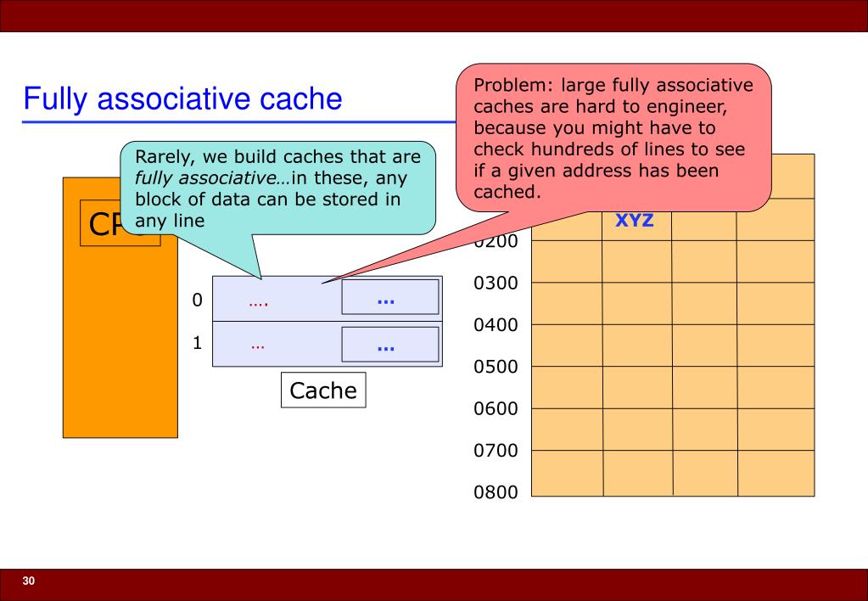
Task: Click memory address '0600'
Action: (x=496, y=409)
